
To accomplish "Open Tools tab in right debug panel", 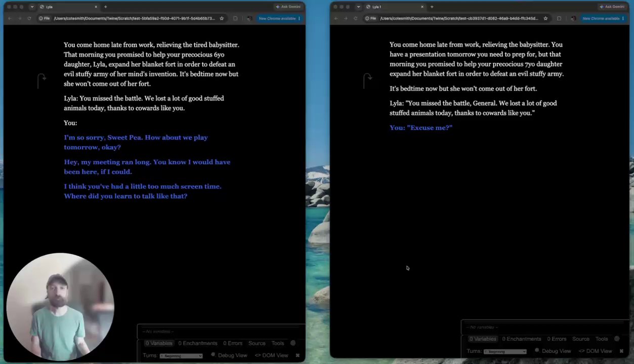I will click(x=602, y=339).
